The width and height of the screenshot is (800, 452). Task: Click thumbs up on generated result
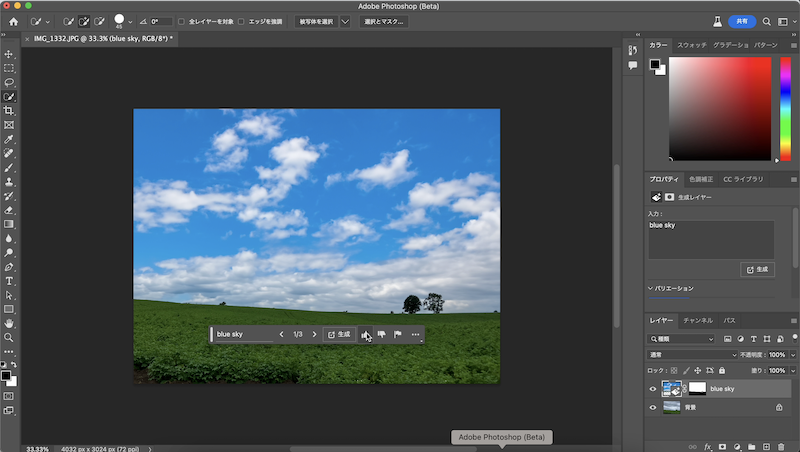tap(365, 335)
